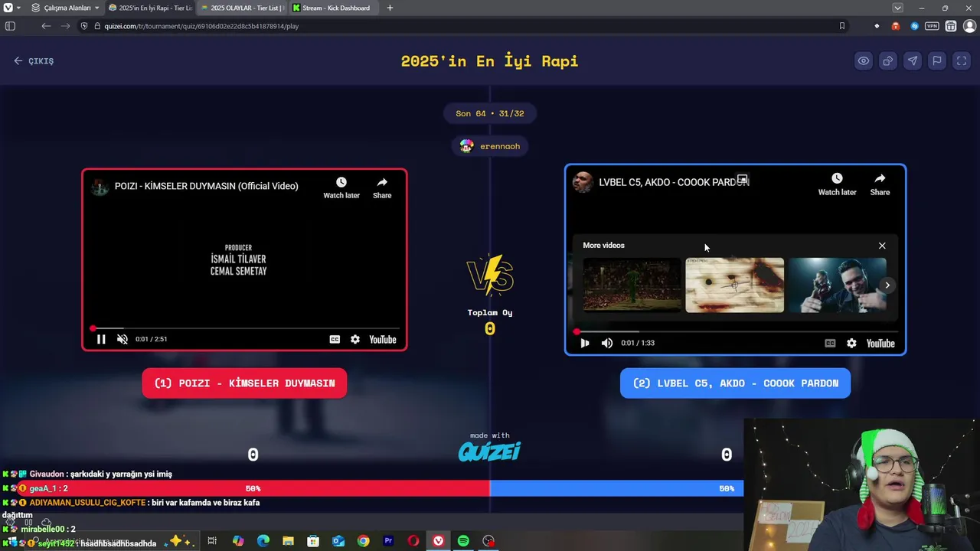Open middle More videos thumbnail
This screenshot has width=980, height=551.
pyautogui.click(x=734, y=285)
